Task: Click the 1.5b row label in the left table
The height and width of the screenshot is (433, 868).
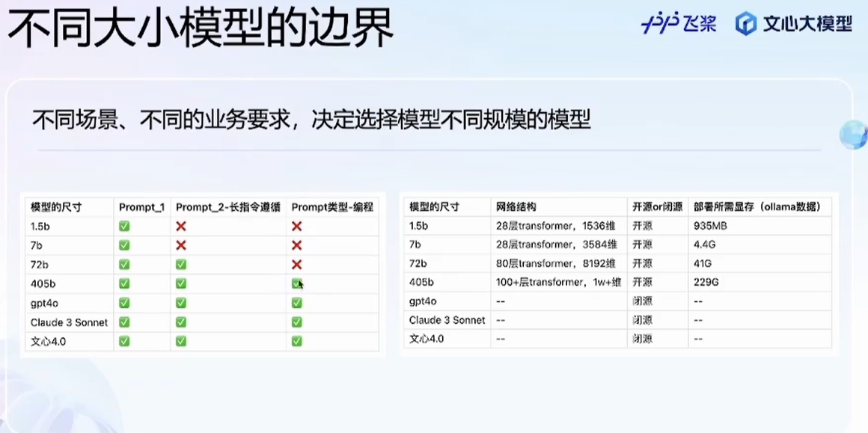Action: point(41,226)
